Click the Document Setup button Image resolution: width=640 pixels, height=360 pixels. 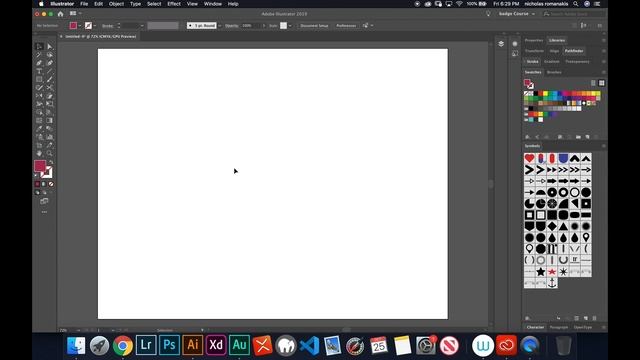point(314,26)
